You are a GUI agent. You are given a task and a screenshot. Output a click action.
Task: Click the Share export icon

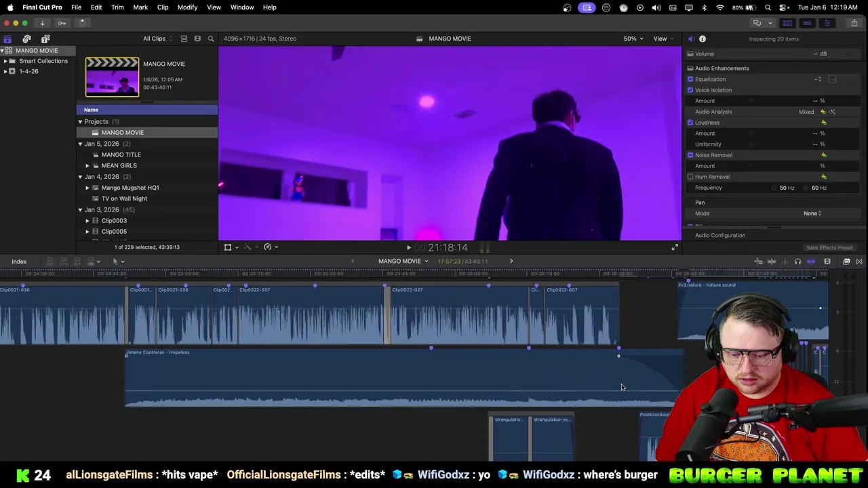[x=854, y=23]
